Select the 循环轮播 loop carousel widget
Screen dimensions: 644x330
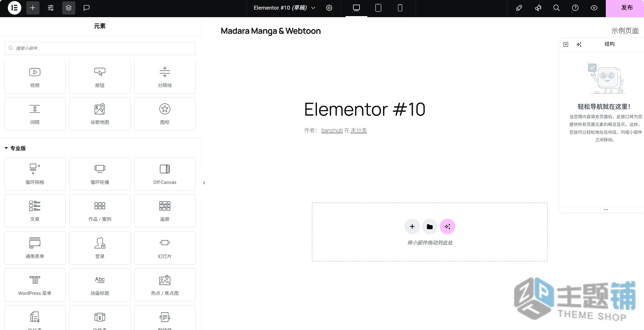(100, 174)
